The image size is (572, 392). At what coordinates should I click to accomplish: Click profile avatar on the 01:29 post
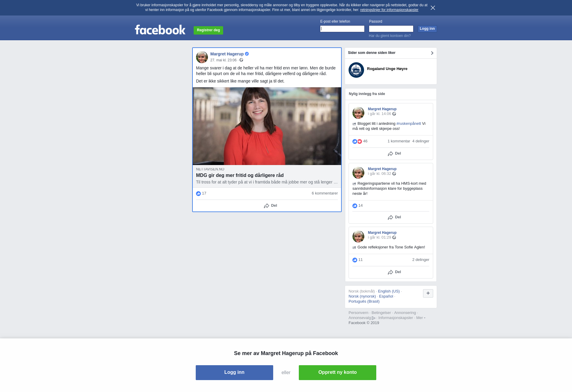click(358, 237)
